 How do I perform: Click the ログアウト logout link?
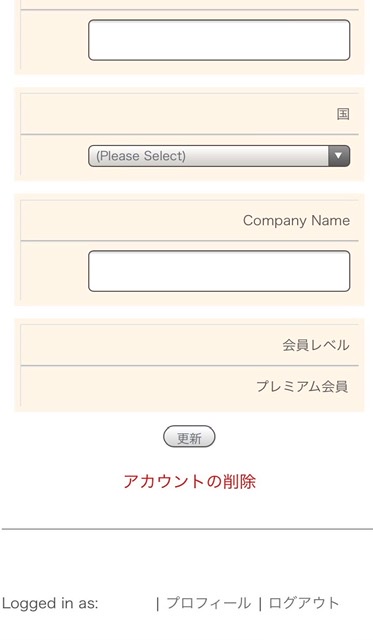(x=304, y=603)
